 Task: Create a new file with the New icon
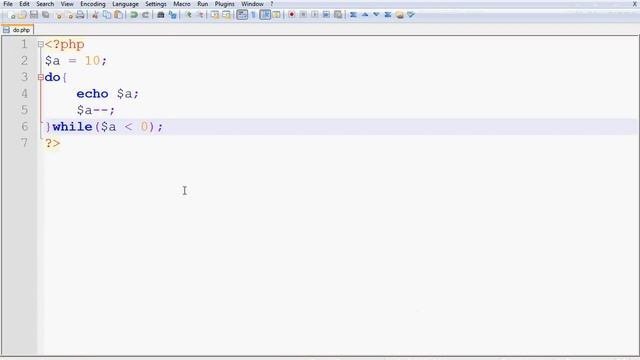pyautogui.click(x=12, y=15)
